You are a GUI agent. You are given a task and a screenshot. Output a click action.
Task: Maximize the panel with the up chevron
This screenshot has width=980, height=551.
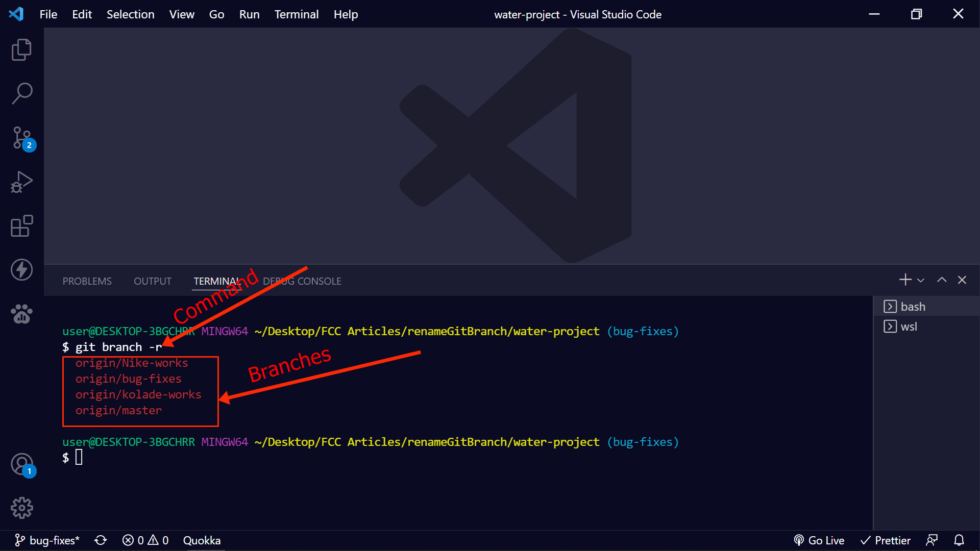[942, 280]
